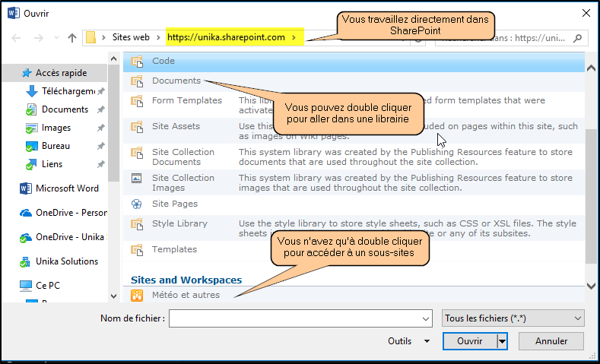Click the Accès rapide star icon

coord(27,73)
